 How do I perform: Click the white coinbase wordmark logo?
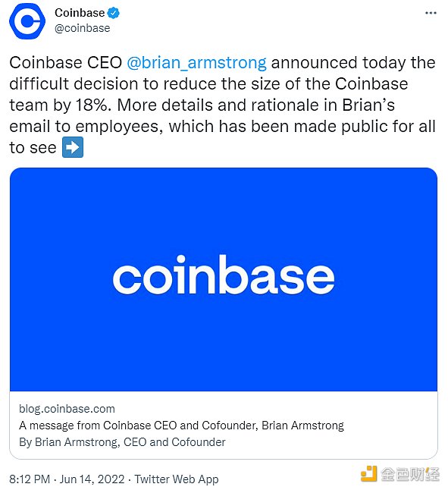(x=224, y=275)
